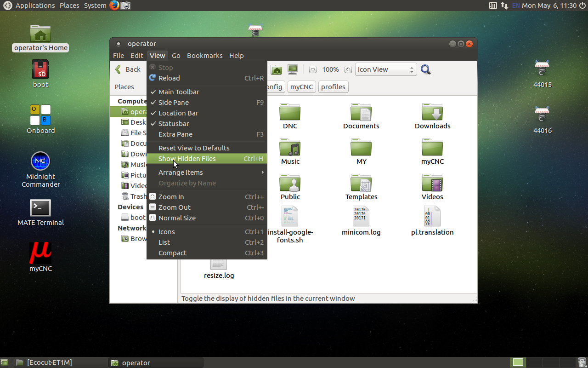This screenshot has width=588, height=368.
Task: Click the Back button
Action: click(x=128, y=69)
